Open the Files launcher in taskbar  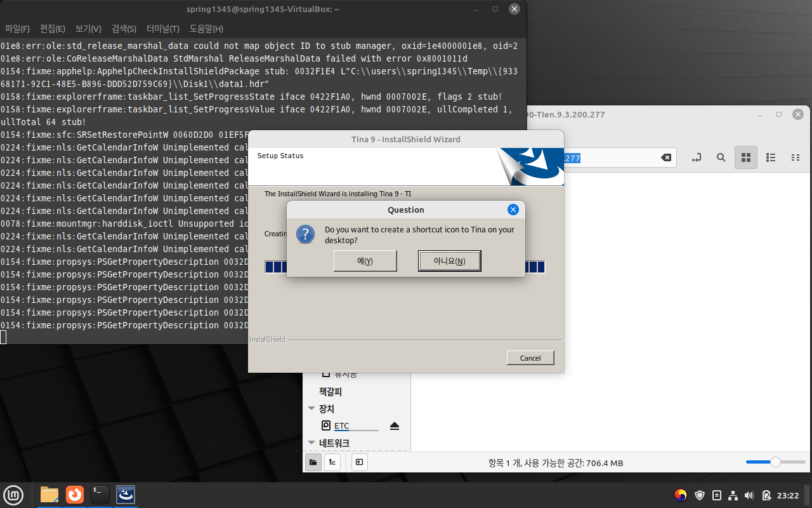(x=49, y=495)
